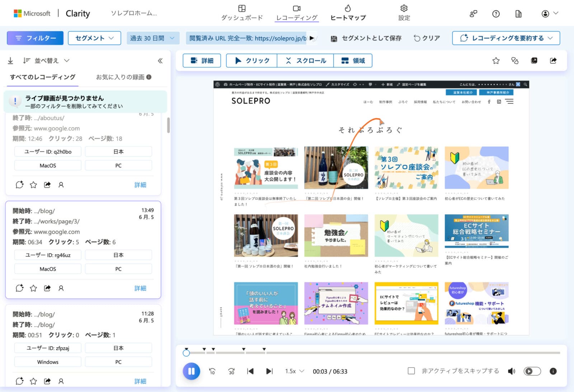Jump to the next recording icon
Viewport: 574px width, 392px height.
269,371
